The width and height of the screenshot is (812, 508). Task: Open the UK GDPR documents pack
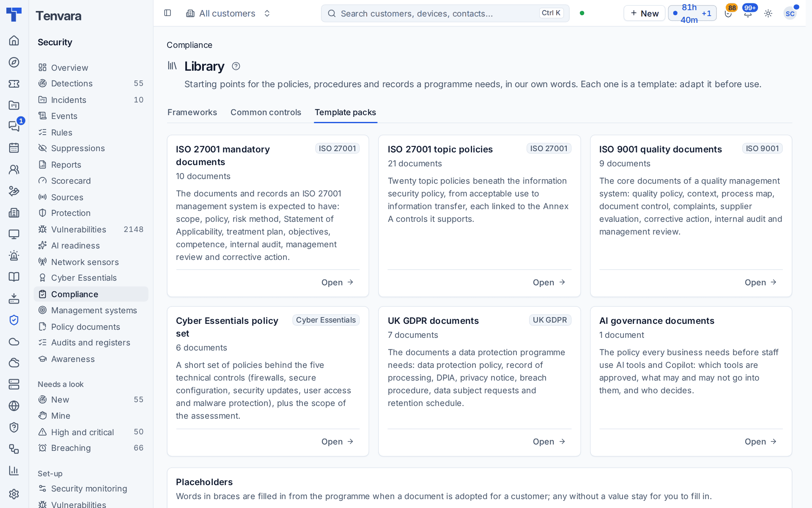(x=549, y=442)
